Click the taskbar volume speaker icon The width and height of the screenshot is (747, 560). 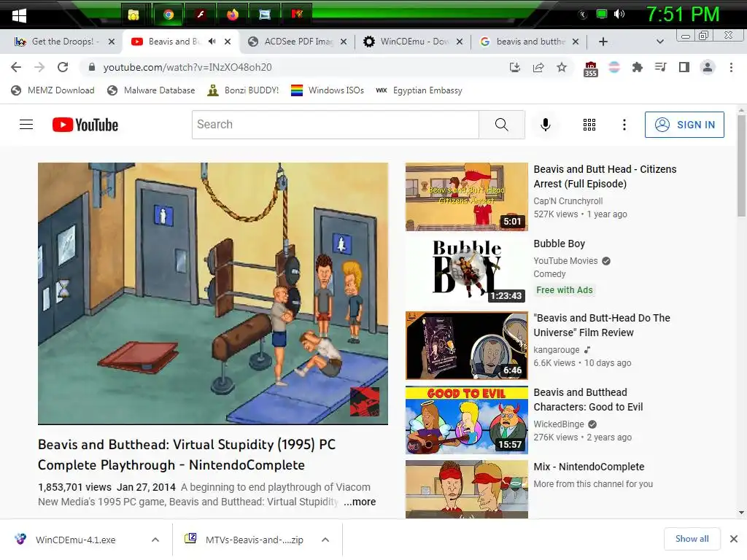click(619, 15)
